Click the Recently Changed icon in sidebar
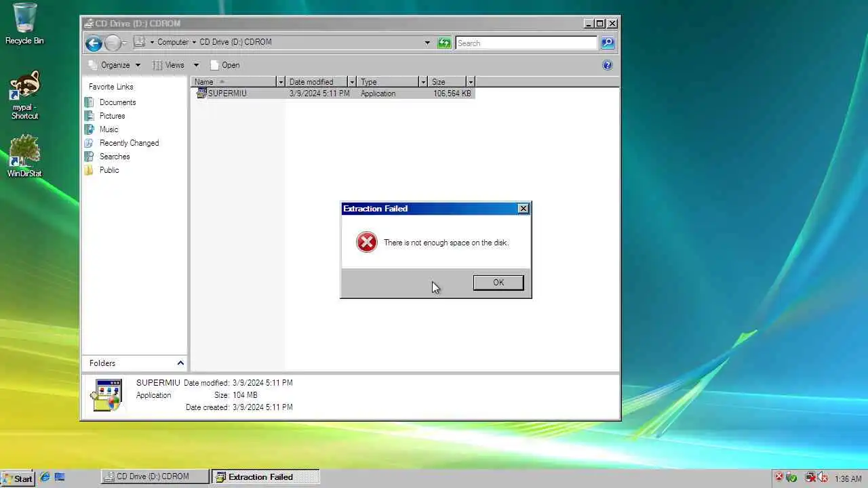Viewport: 868px width, 488px height. point(89,143)
